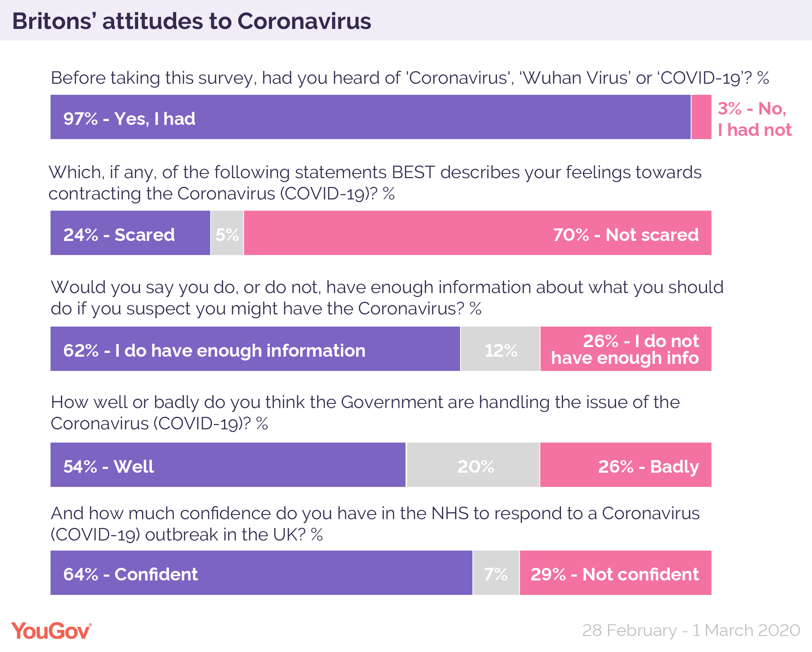812x652 pixels.
Task: Click the small pink 3% bar segment
Action: 701,117
